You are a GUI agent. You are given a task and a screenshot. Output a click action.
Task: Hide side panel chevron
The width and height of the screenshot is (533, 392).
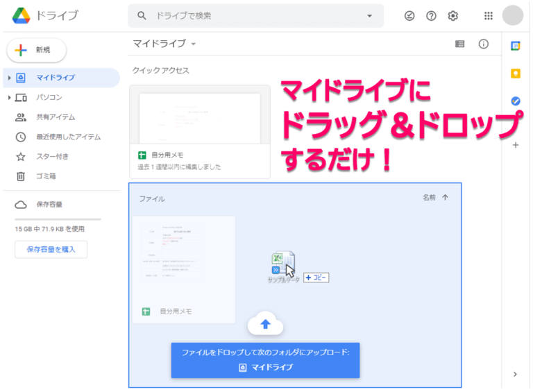[516, 374]
